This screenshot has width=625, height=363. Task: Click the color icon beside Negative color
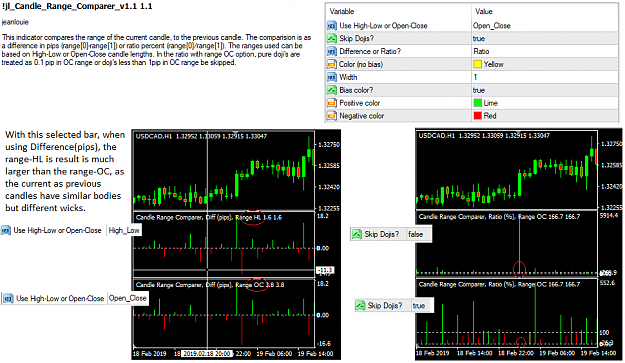click(332, 116)
